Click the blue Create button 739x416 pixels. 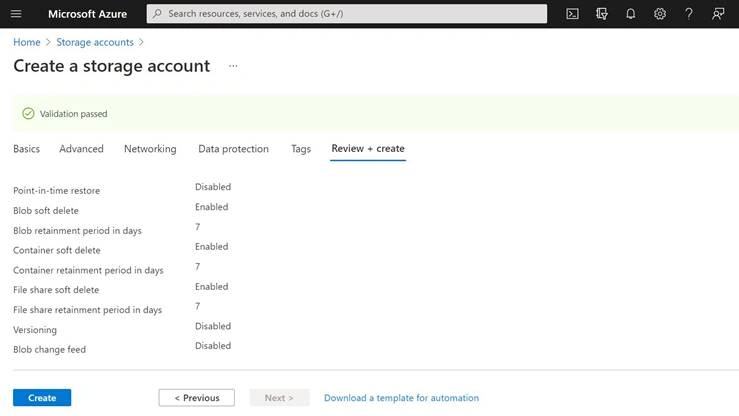42,398
